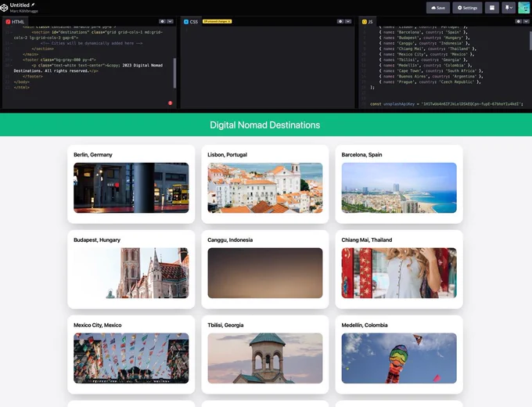
Task: Dismiss the unsaved changes yellow badge
Action: click(x=229, y=21)
